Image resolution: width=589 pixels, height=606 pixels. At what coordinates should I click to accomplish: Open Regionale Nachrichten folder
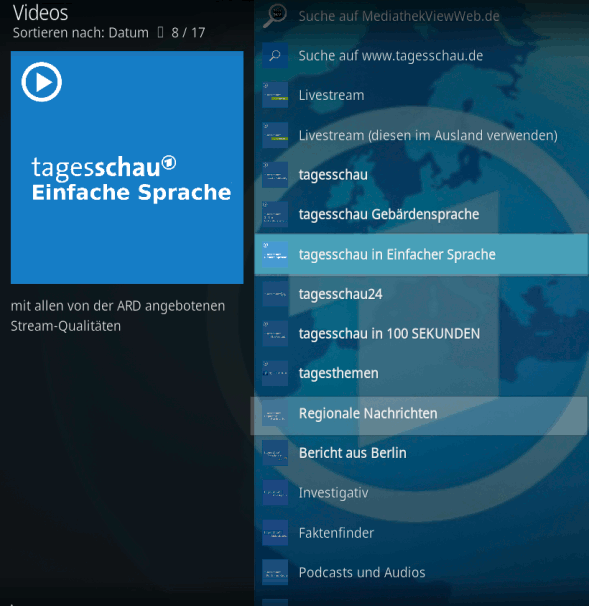click(x=419, y=415)
